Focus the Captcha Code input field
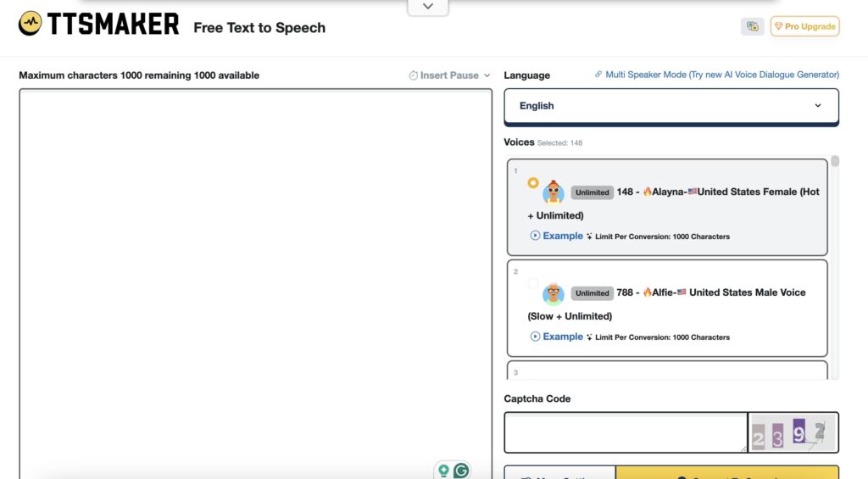The image size is (868, 479). 626,432
